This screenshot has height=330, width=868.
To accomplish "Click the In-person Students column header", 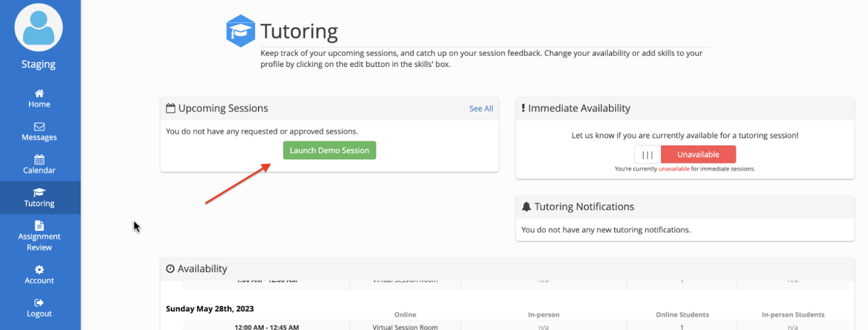I will [x=793, y=315].
